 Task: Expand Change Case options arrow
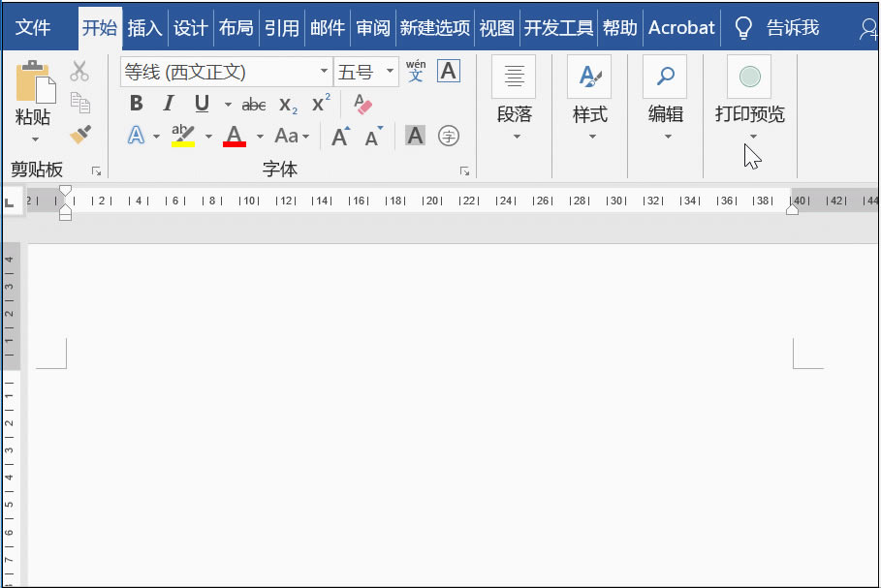[305, 137]
